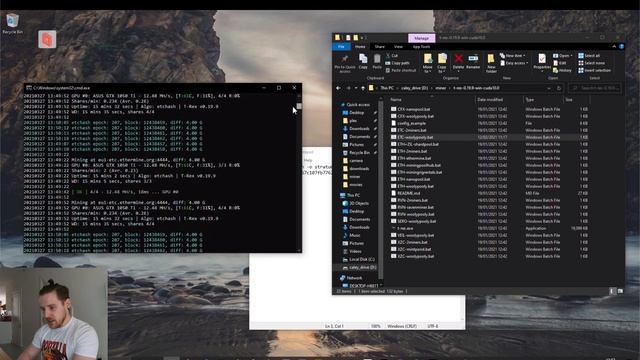
Task: Open the recent locations dropdown arrow
Action: (356, 88)
